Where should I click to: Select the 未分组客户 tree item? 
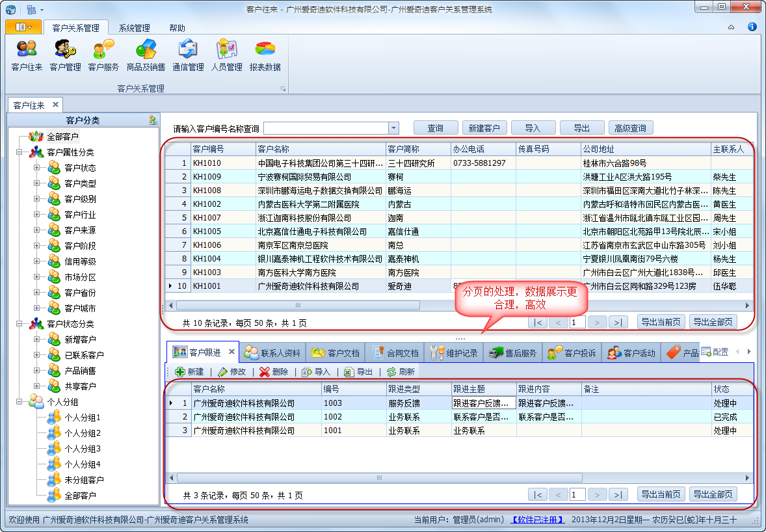click(x=84, y=480)
